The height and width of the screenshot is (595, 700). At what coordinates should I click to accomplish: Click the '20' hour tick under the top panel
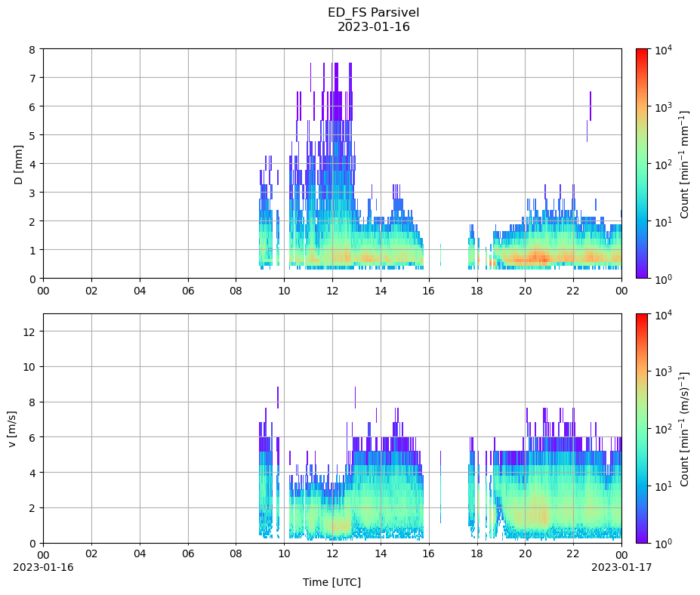point(525,291)
